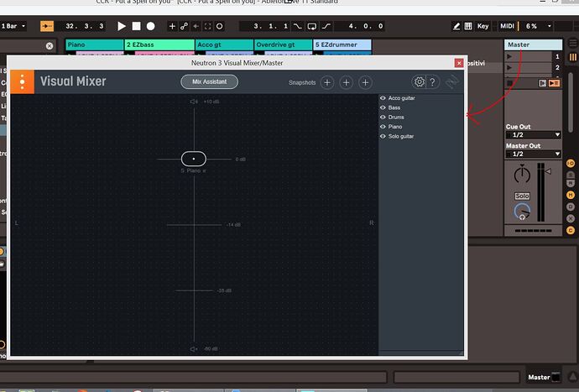The image size is (579, 392).
Task: Launch Master scene 1
Action: [509, 57]
